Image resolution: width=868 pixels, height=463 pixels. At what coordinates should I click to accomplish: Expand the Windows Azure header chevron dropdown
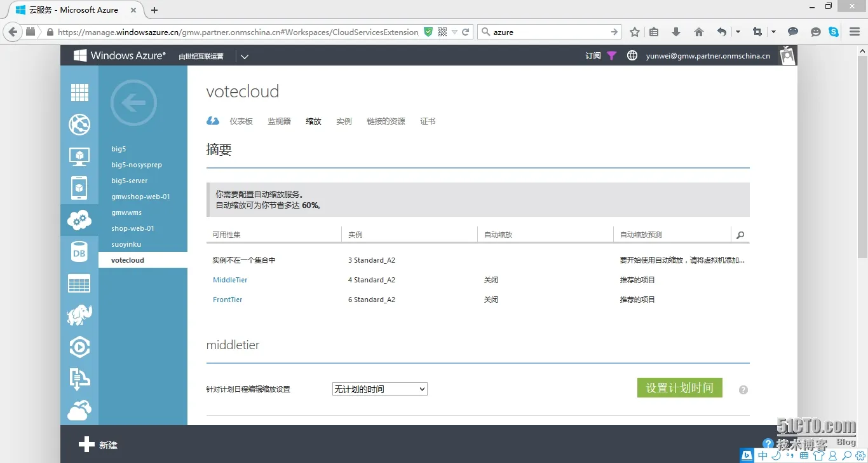pyautogui.click(x=245, y=57)
